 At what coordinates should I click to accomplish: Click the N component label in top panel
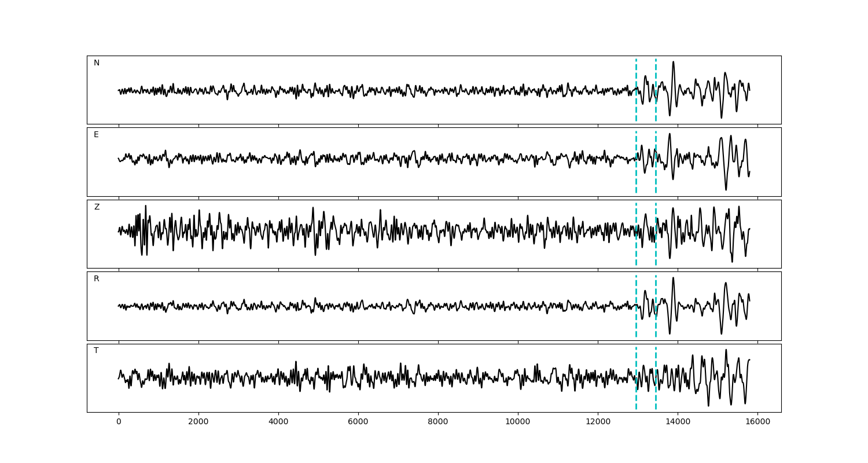(x=97, y=63)
